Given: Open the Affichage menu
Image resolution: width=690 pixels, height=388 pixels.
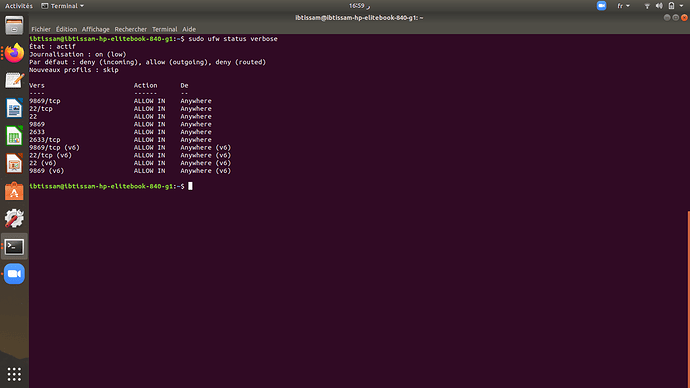Looking at the screenshot, I should click(x=95, y=29).
